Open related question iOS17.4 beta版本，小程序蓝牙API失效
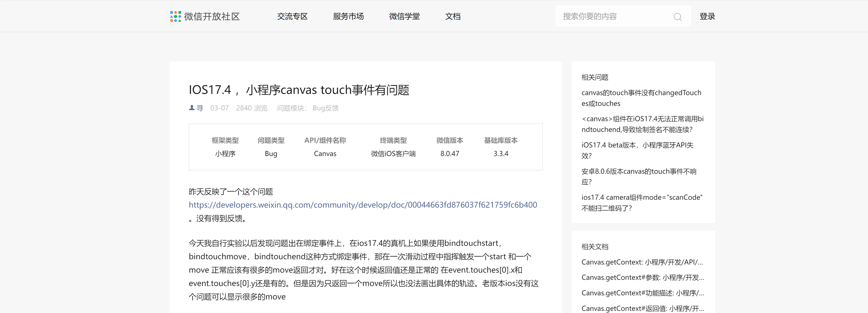The width and height of the screenshot is (868, 313). (637, 151)
